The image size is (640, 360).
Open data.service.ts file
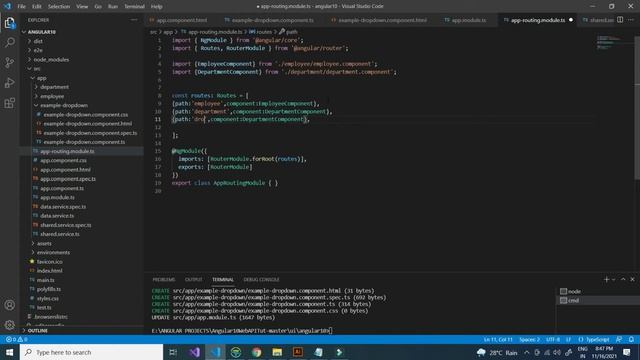pos(57,216)
